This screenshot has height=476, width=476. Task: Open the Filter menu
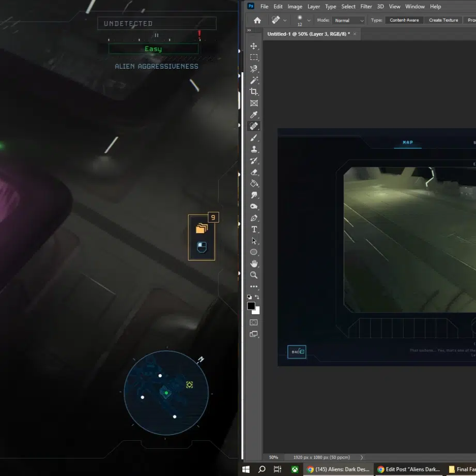366,7
